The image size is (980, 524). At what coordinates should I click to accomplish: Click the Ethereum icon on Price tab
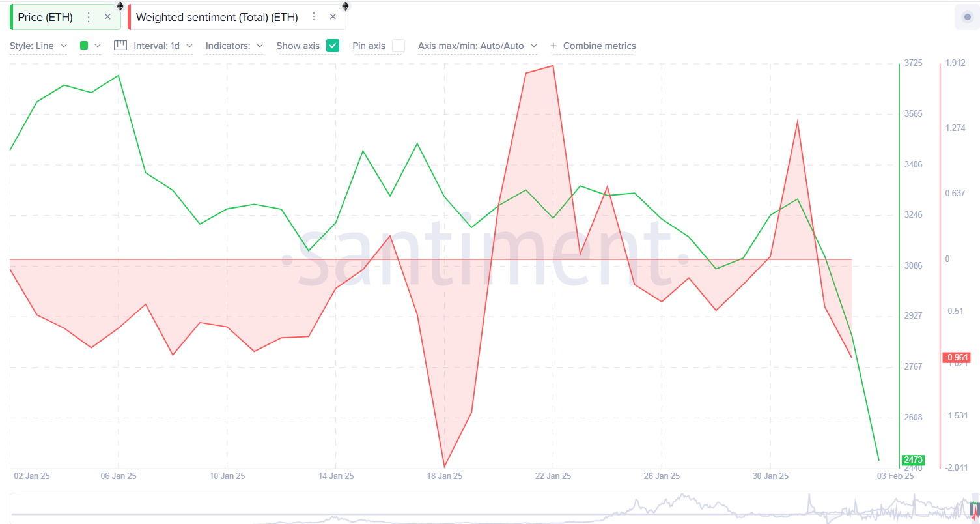tap(120, 7)
